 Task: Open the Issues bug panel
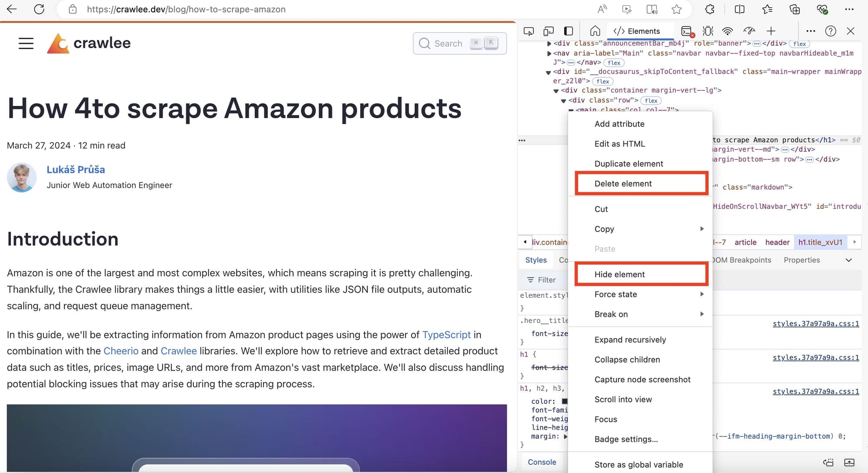[708, 31]
